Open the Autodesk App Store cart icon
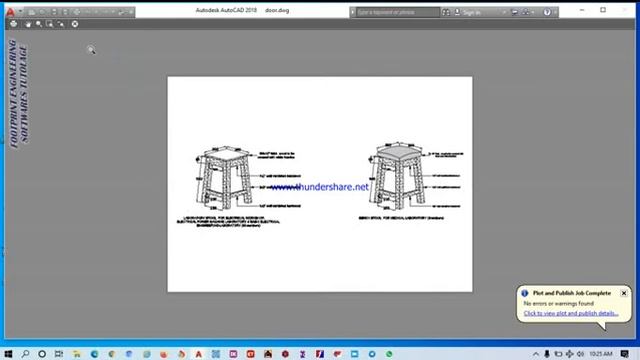Viewport: 640px width, 360px height. [514, 12]
